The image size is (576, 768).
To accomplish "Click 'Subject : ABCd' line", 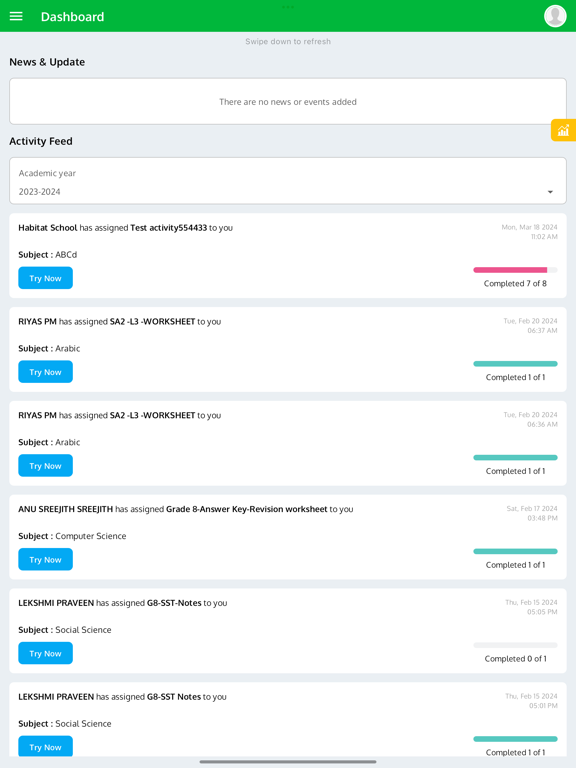I will coord(48,255).
